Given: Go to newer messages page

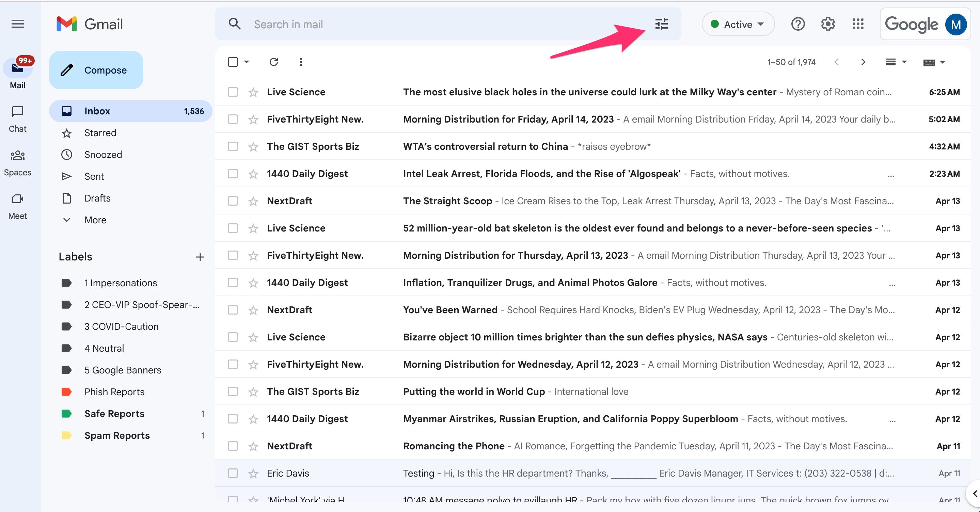Looking at the screenshot, I should [836, 62].
